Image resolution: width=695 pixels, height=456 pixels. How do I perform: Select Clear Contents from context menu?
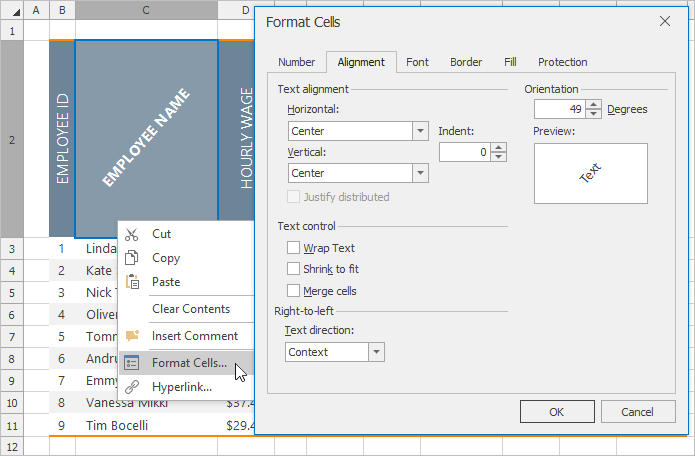[x=190, y=309]
